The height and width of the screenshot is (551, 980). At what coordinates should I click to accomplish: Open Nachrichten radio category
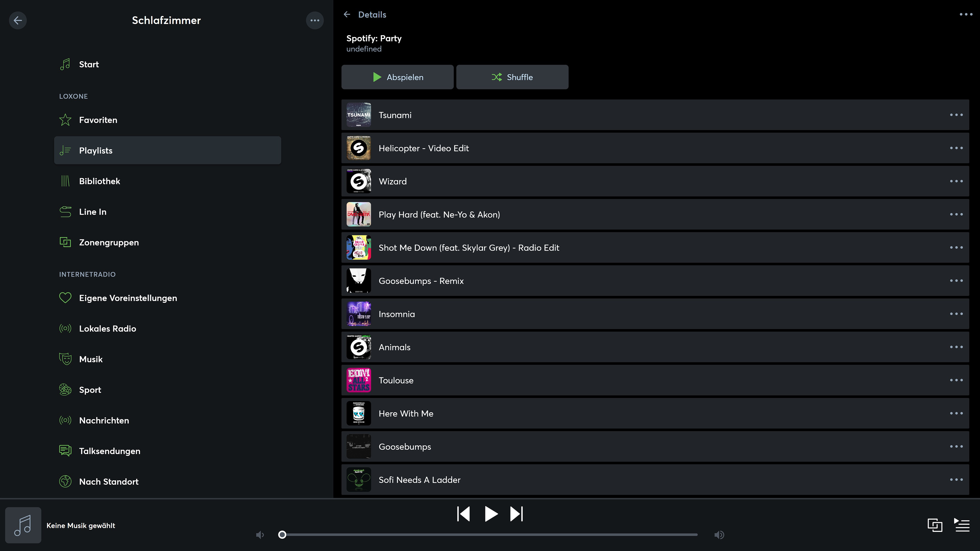(167, 420)
